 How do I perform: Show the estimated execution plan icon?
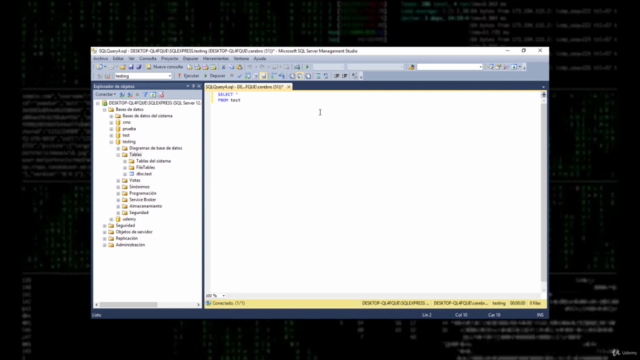click(x=248, y=76)
